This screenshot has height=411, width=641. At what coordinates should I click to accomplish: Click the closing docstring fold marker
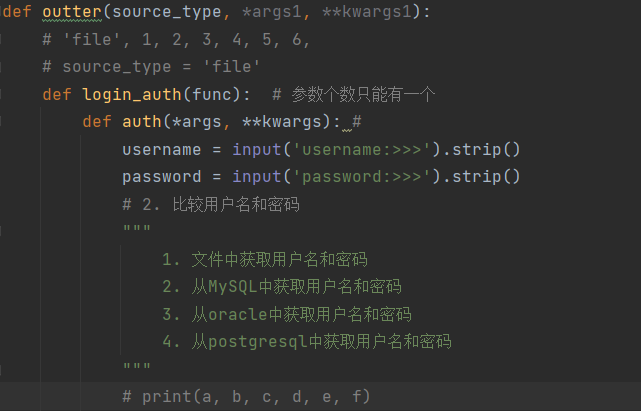point(3,369)
